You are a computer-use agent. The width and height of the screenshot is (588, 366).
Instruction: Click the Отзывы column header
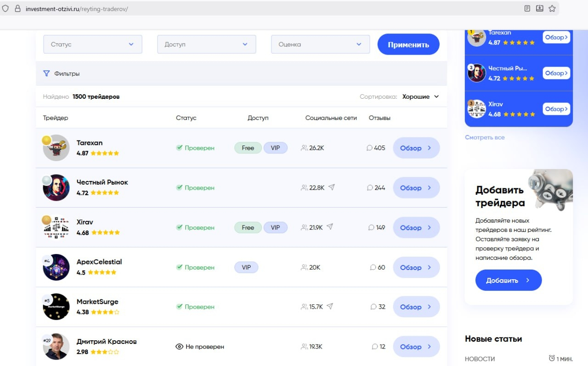(x=379, y=118)
